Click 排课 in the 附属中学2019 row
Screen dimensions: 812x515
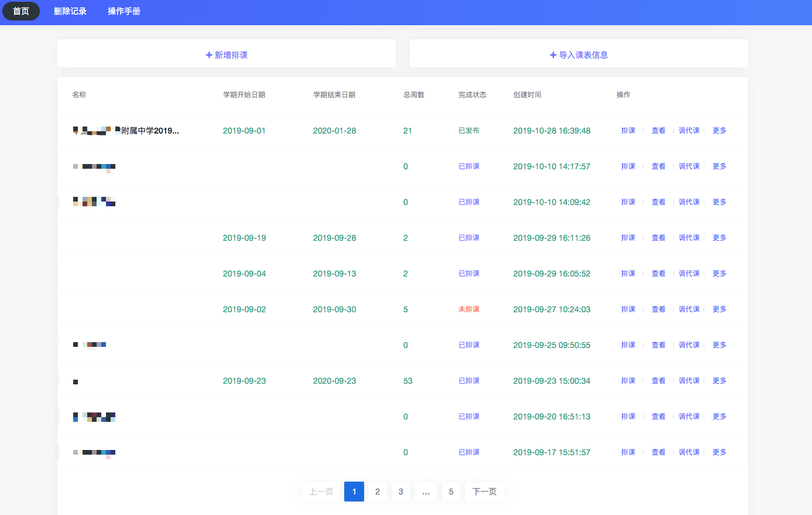(x=628, y=131)
